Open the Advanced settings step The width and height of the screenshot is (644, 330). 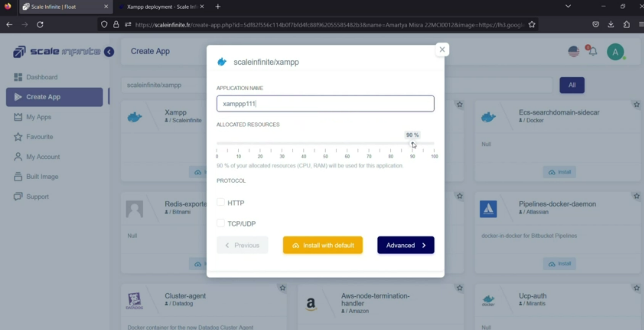coord(406,245)
